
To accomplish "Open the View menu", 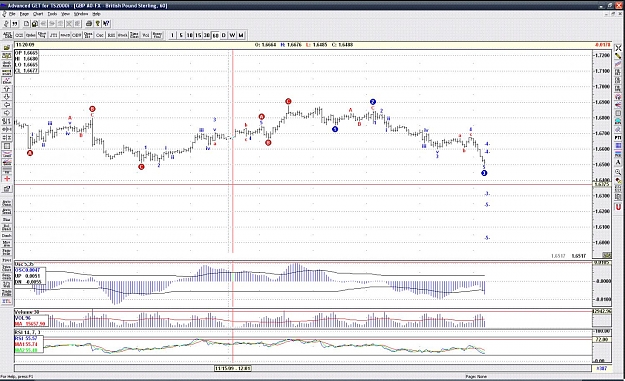I will click(65, 14).
